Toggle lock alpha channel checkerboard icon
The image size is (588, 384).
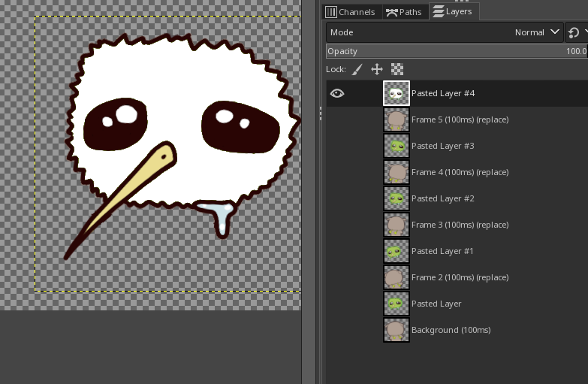[x=397, y=69]
